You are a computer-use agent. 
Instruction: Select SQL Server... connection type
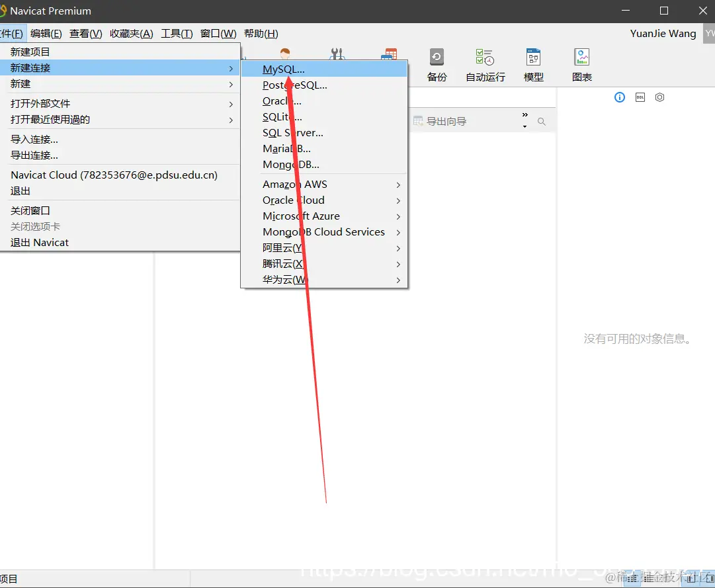[324, 133]
